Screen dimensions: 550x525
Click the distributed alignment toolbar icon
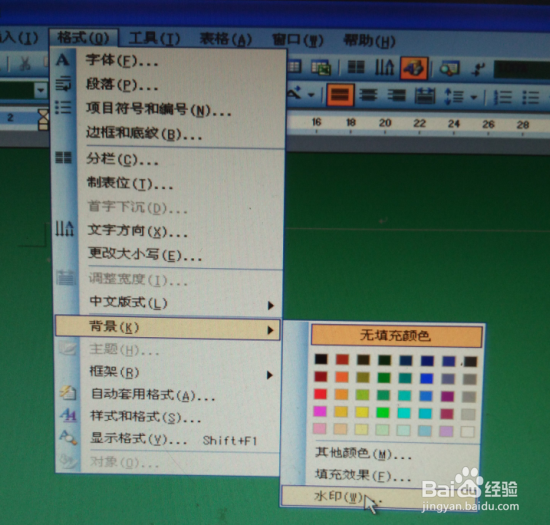pos(425,96)
